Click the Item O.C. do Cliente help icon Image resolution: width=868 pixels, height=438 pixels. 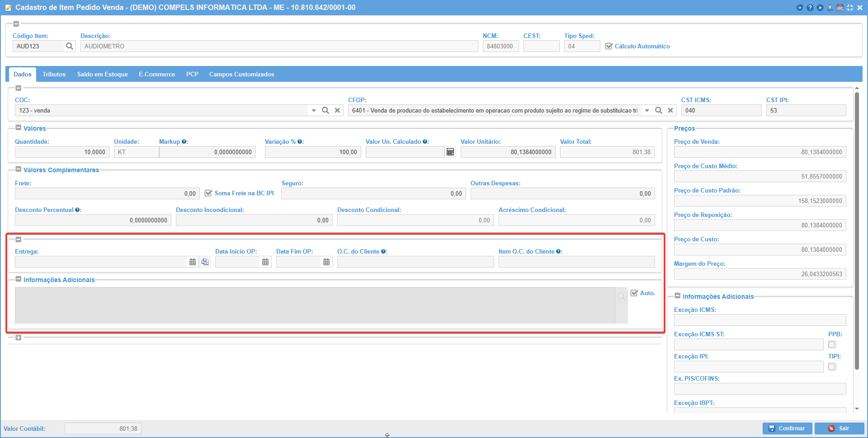coord(559,251)
